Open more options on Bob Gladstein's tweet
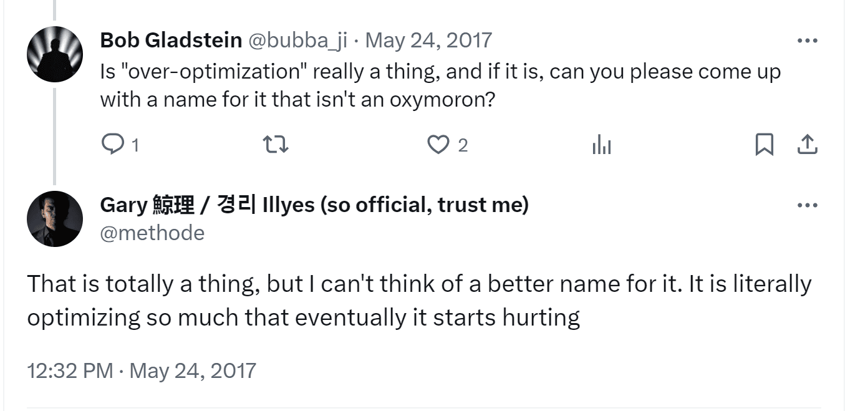The height and width of the screenshot is (411, 868). click(808, 41)
